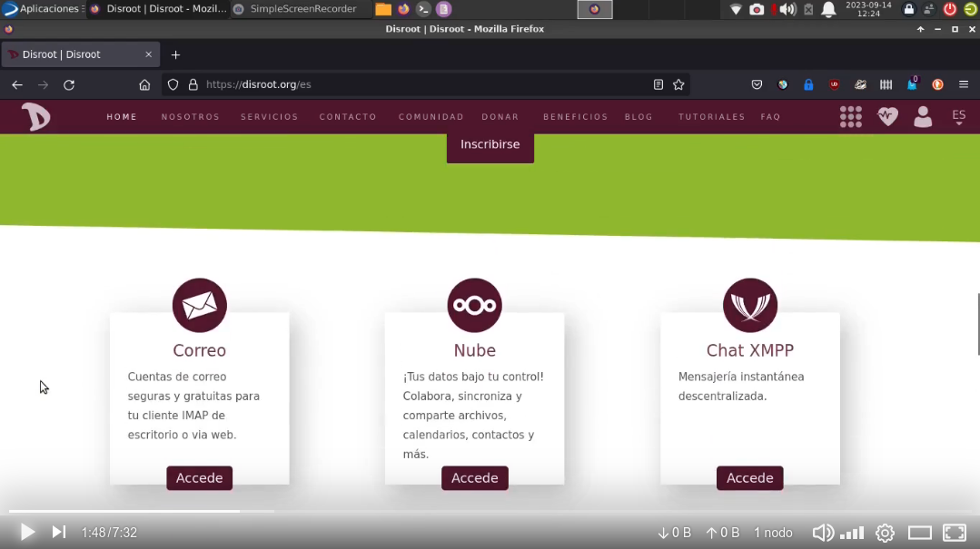The height and width of the screenshot is (549, 980).
Task: Bookmark this page with the star icon
Action: pyautogui.click(x=678, y=84)
